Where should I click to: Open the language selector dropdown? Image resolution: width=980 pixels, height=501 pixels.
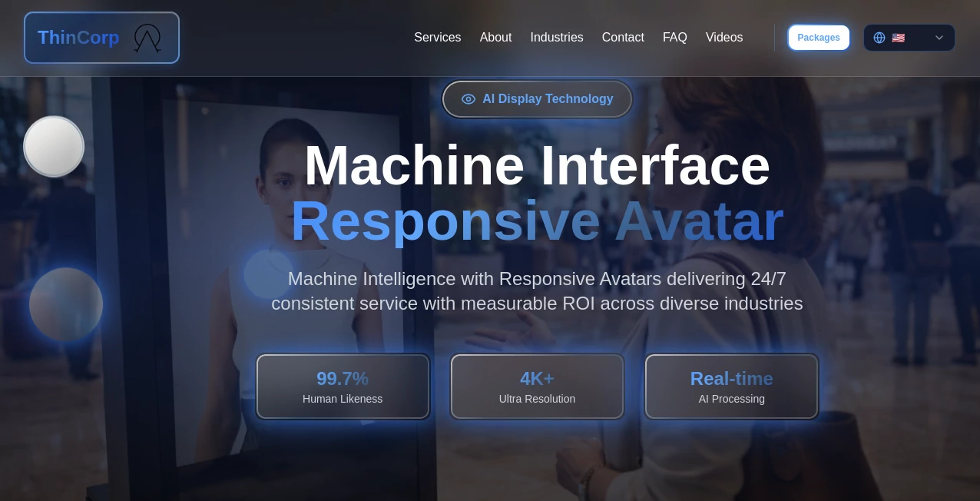(909, 38)
